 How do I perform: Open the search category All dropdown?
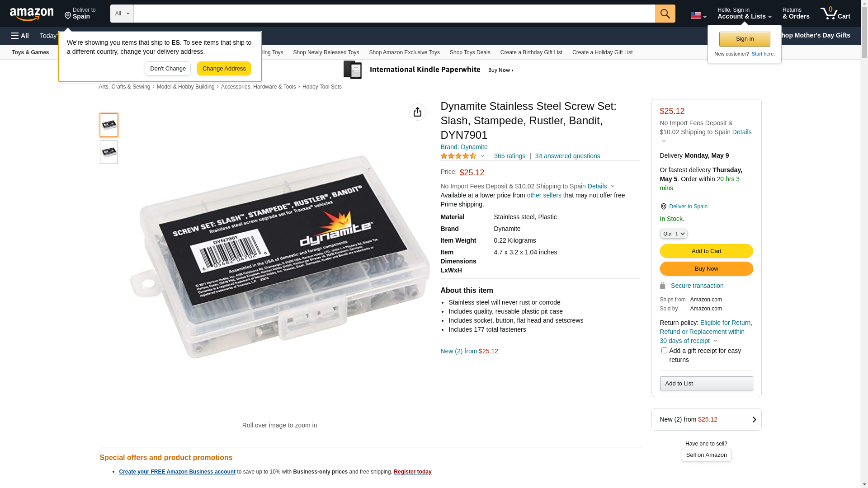coord(122,14)
